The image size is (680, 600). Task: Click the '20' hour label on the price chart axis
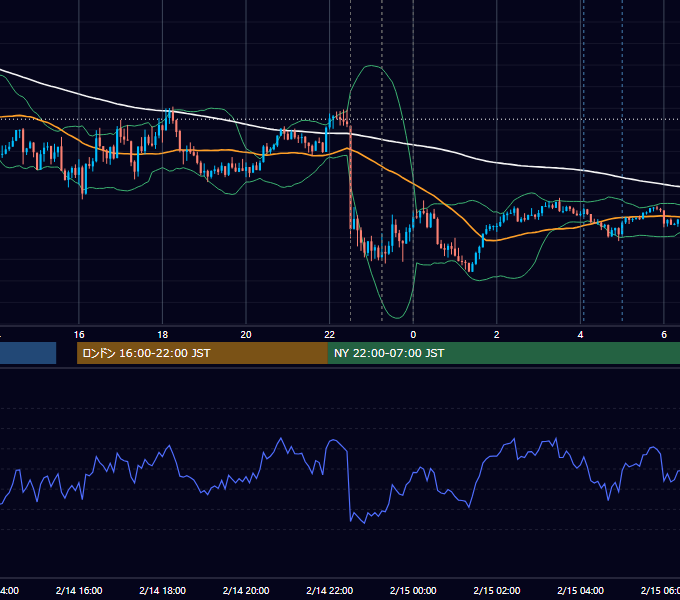pos(246,334)
